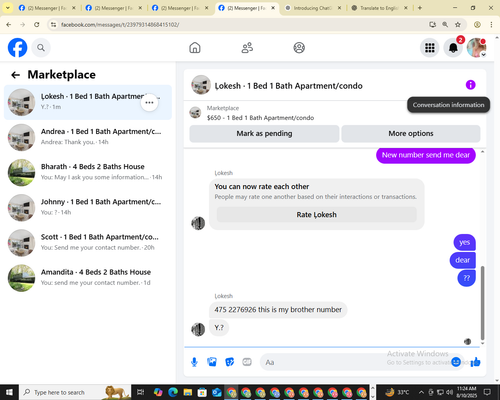
Task: Open the profile/groups circle icon in top nav
Action: click(299, 48)
